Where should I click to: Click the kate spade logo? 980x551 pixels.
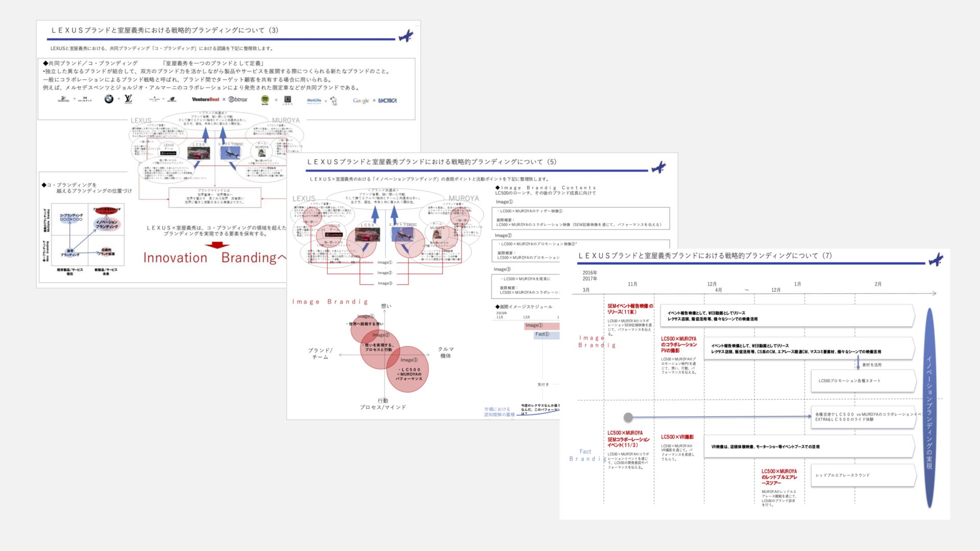(x=154, y=99)
